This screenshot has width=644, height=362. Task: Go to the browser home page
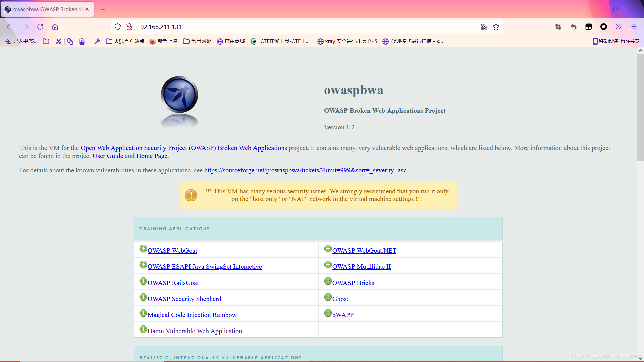coord(55,27)
